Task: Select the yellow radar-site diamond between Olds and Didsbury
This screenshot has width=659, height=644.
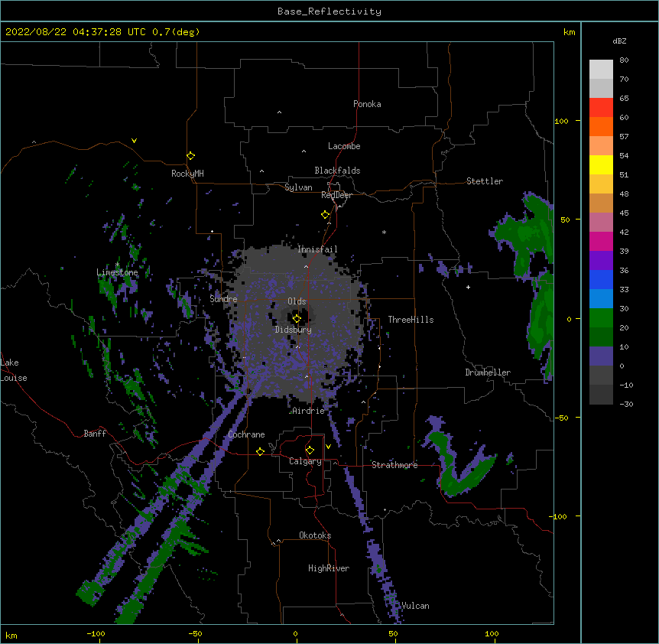Action: tap(297, 319)
